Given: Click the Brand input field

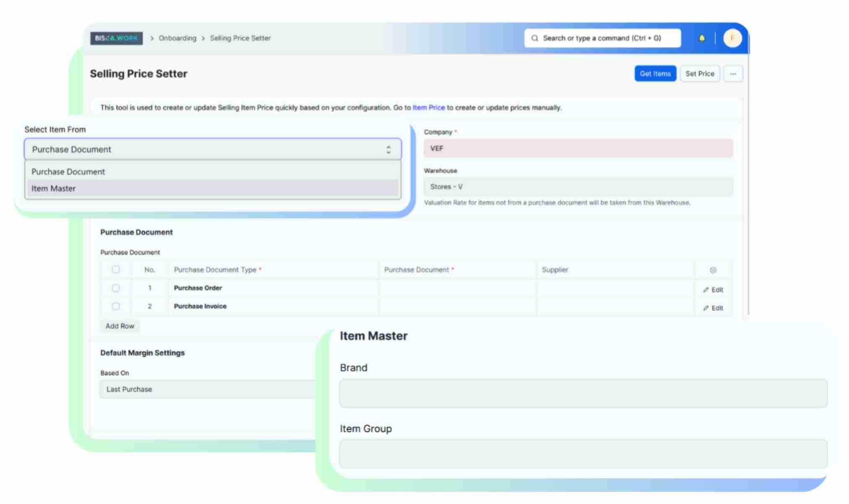Looking at the screenshot, I should point(583,393).
